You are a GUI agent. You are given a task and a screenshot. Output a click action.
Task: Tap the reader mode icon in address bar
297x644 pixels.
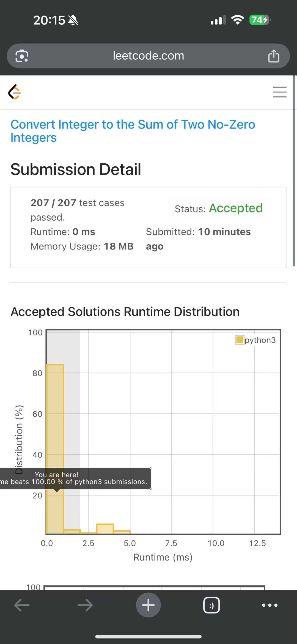(x=22, y=56)
